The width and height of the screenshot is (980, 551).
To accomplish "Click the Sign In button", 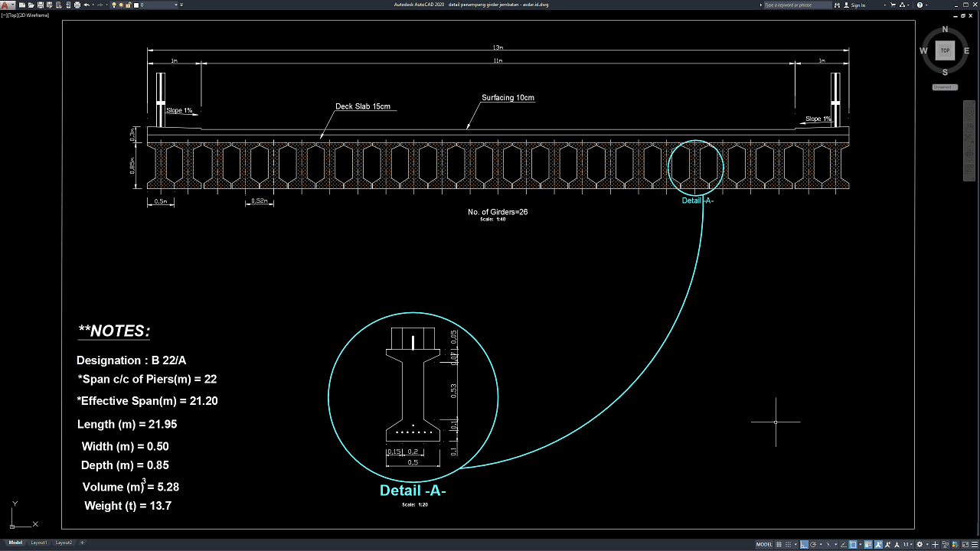I will [x=857, y=5].
